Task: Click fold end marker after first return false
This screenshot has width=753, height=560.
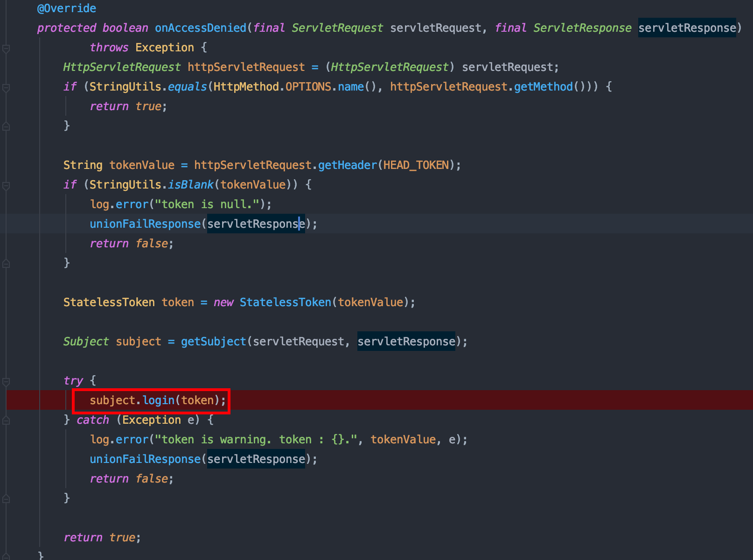Action: (6, 263)
